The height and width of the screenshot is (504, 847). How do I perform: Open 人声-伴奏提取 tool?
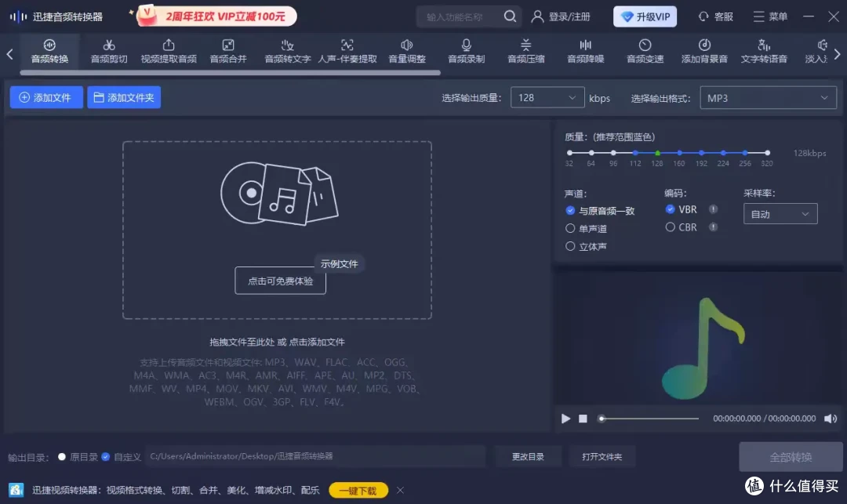[x=347, y=51]
